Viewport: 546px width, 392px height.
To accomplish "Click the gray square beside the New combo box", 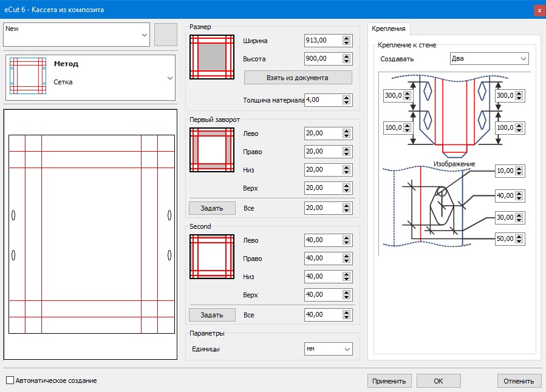I will coord(166,35).
